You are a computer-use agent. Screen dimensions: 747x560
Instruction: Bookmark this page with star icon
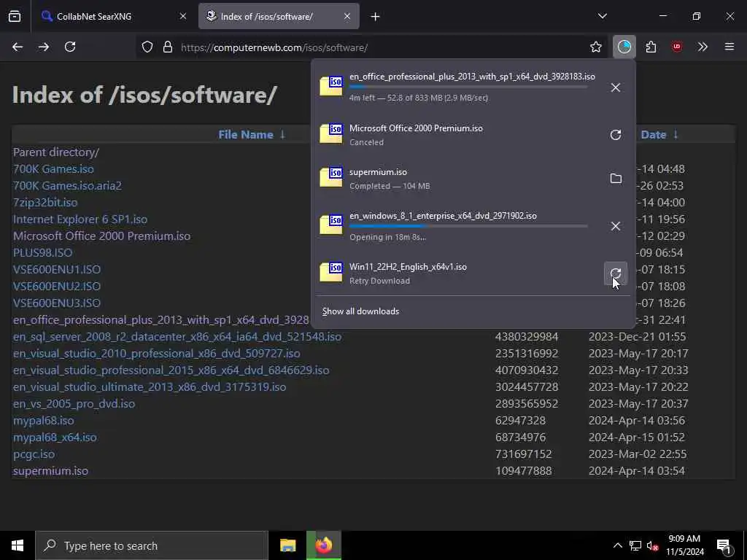[x=595, y=47]
